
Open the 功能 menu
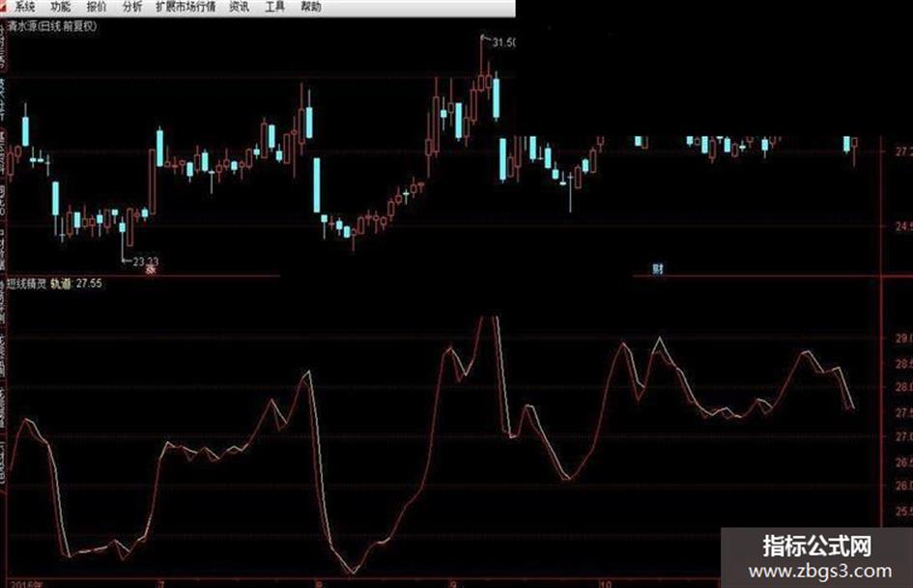(61, 7)
